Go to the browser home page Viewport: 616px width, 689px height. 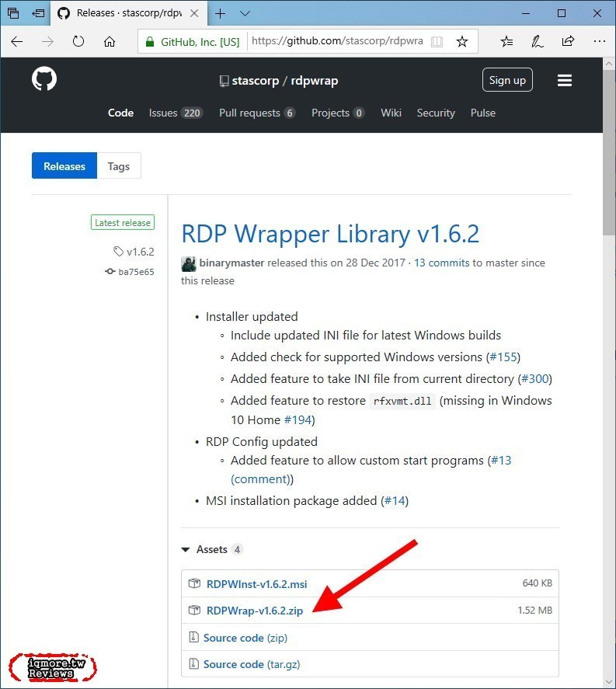(110, 41)
